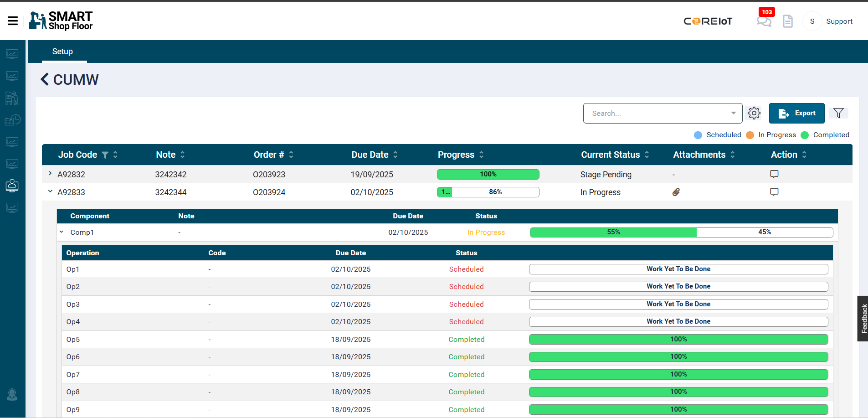Open the document icon in header

coord(787,21)
